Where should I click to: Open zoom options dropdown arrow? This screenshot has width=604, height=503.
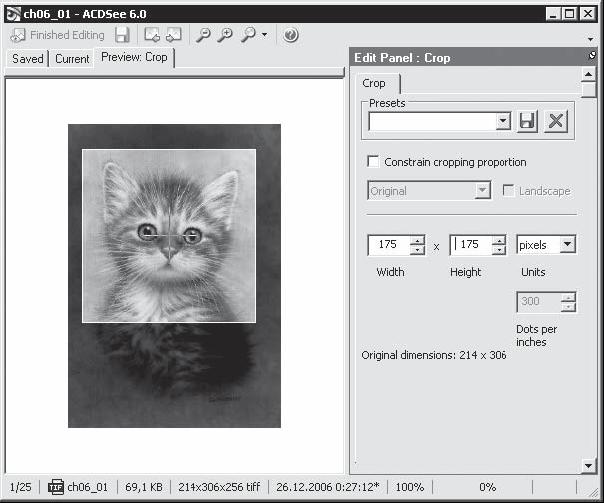click(264, 35)
